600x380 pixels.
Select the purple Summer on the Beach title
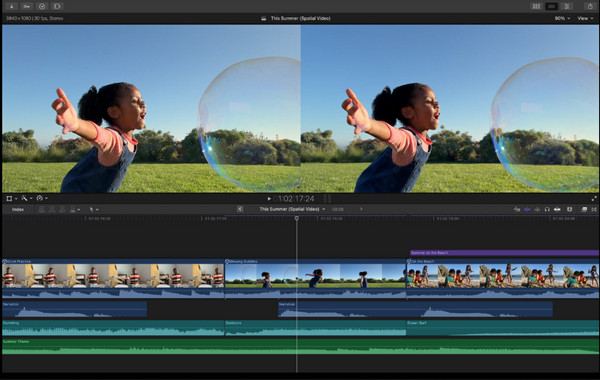coord(504,253)
